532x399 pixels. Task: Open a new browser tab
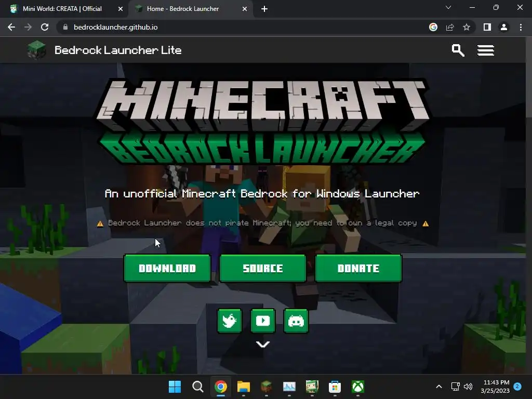pyautogui.click(x=264, y=9)
